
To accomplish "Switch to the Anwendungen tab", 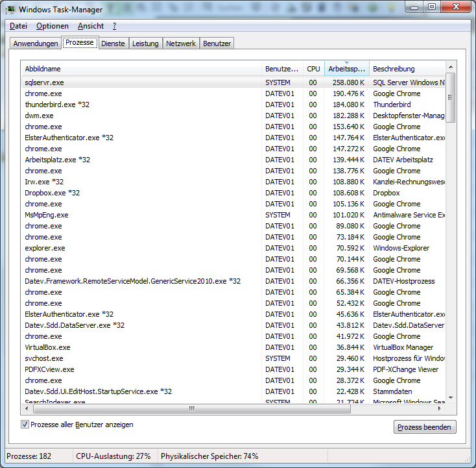I will 36,43.
